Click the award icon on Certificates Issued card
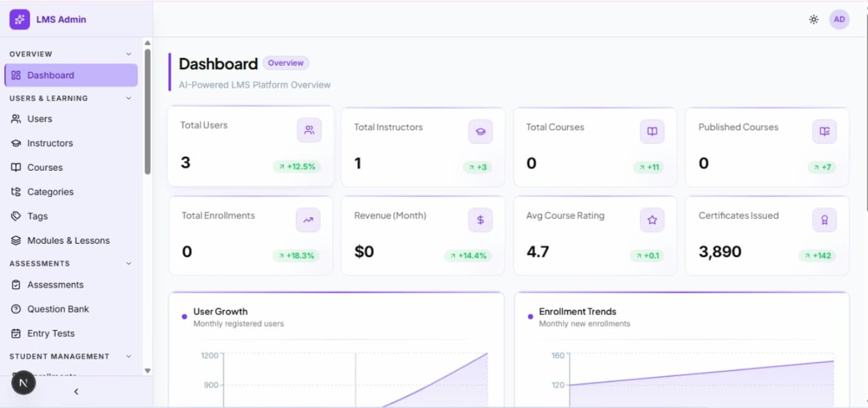 824,220
